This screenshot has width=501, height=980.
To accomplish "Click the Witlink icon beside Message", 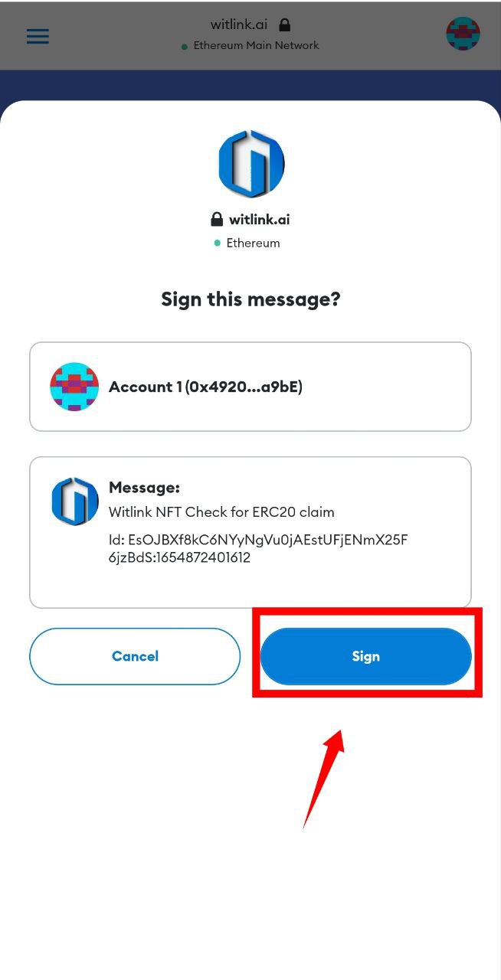I will (x=75, y=501).
